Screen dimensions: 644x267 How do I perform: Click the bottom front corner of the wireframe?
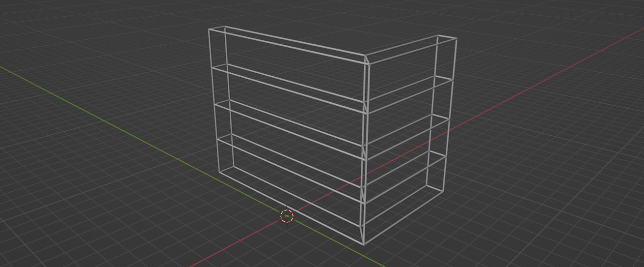[363, 244]
